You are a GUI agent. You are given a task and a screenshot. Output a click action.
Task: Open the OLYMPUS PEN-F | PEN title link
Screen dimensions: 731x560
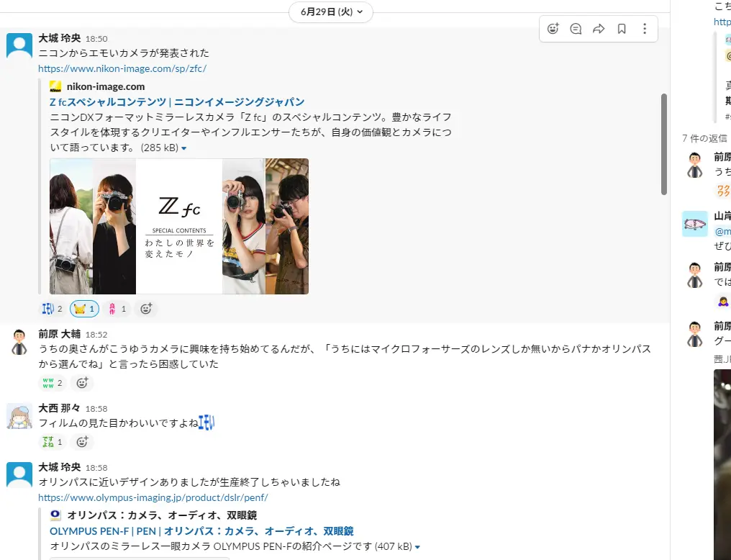pyautogui.click(x=201, y=531)
